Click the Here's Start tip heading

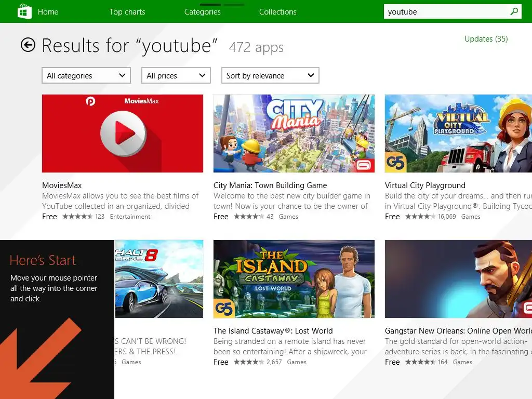tap(43, 260)
